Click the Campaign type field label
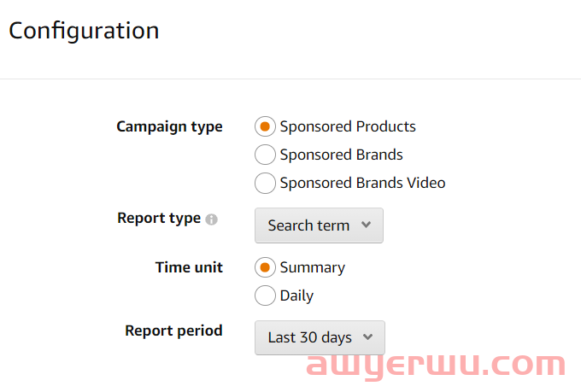The image size is (581, 392). pos(169,126)
